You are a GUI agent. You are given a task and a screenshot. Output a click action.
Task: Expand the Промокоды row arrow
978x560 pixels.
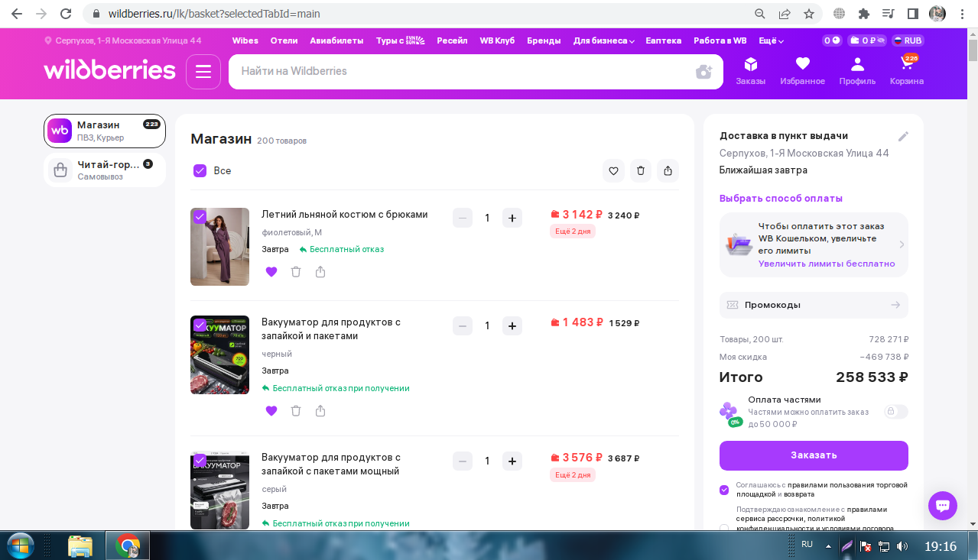[x=895, y=305]
